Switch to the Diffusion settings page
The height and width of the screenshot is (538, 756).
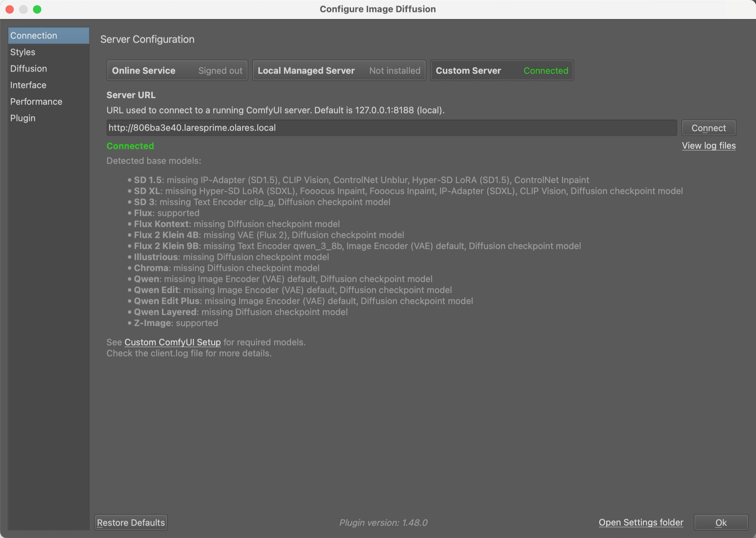29,69
